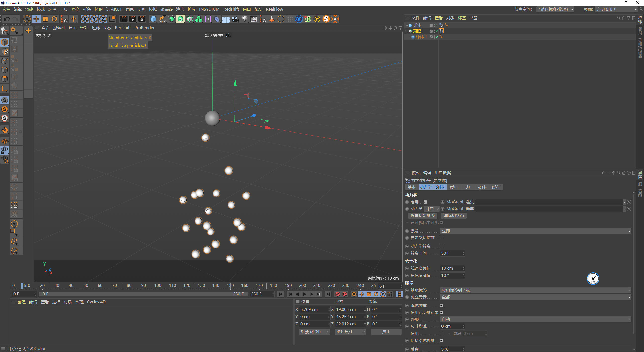Select the Pen spline tool in toolbar
Viewport: 644px width, 352px height.
[x=162, y=19]
